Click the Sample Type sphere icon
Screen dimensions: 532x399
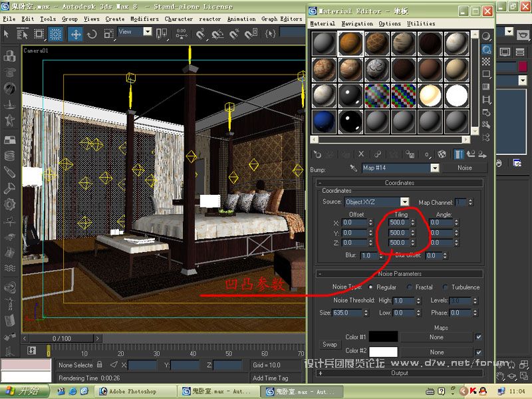click(486, 37)
